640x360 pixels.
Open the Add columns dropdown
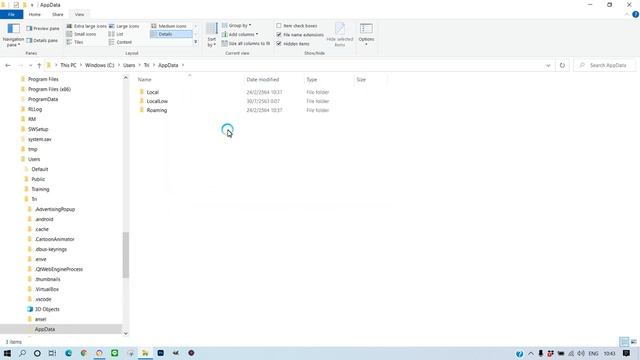[x=240, y=34]
